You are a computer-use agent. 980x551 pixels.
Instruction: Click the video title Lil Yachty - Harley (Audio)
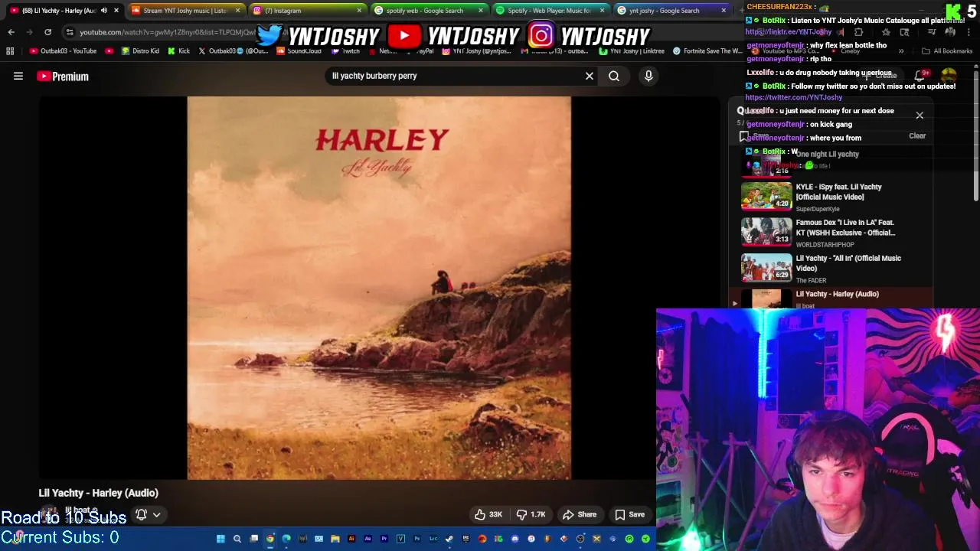tap(99, 493)
